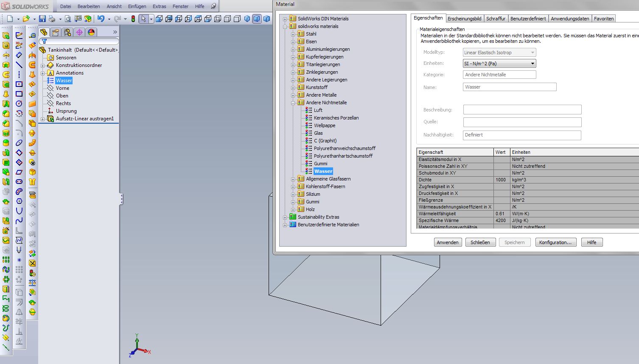This screenshot has width=639, height=364.
Task: Click the Dichte value 1000 cell
Action: (502, 180)
